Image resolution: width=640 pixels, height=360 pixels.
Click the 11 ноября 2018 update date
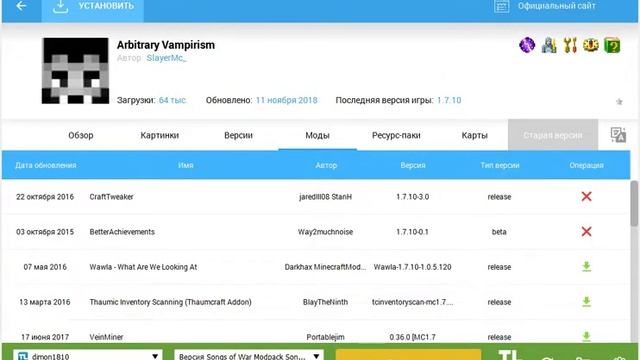(287, 100)
